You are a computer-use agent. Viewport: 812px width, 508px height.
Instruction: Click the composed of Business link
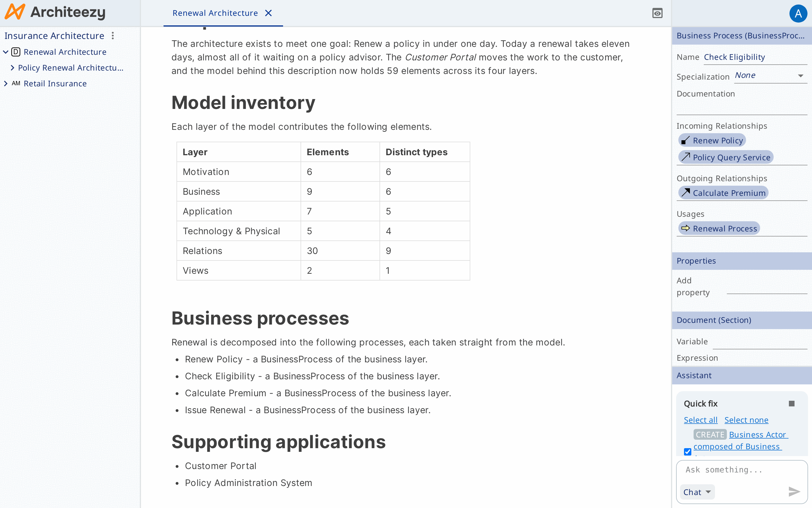[x=738, y=446]
